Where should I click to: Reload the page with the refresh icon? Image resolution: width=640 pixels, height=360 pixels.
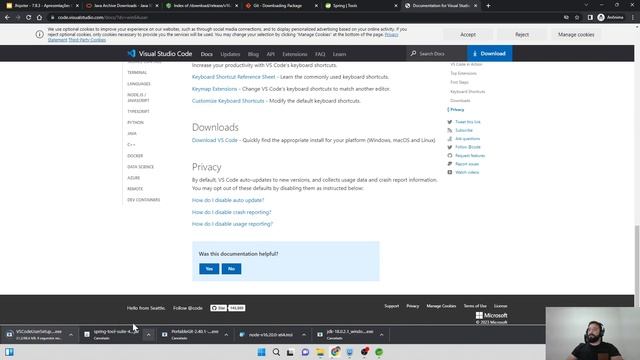coord(29,18)
